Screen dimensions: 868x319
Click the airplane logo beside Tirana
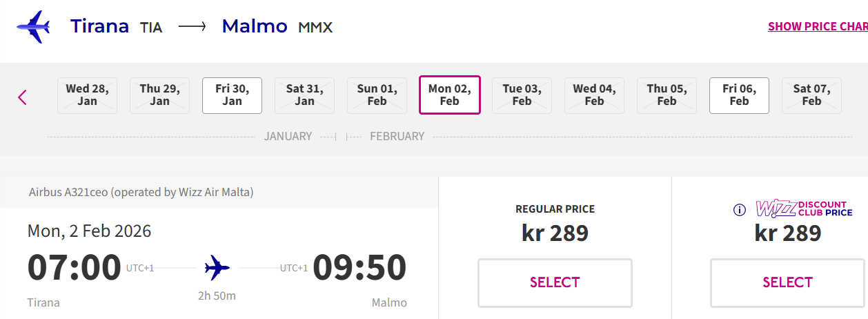pos(33,27)
